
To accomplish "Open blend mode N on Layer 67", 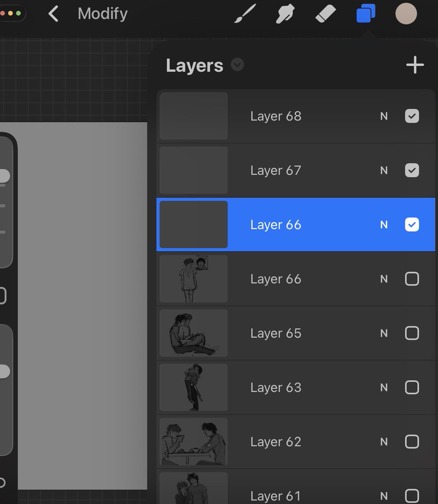I will (x=384, y=171).
